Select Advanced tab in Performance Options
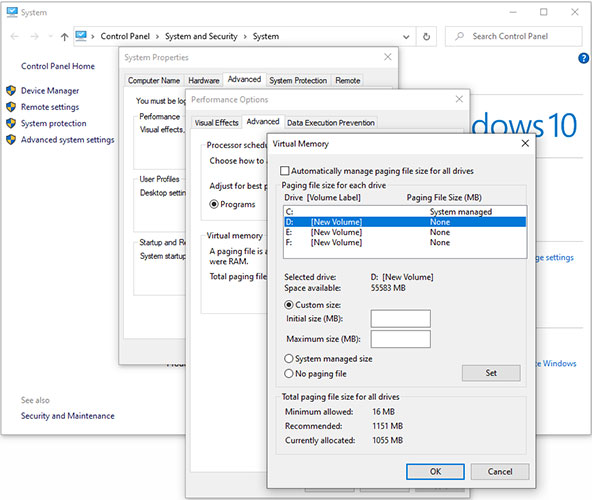Image resolution: width=592 pixels, height=500 pixels. (x=263, y=122)
